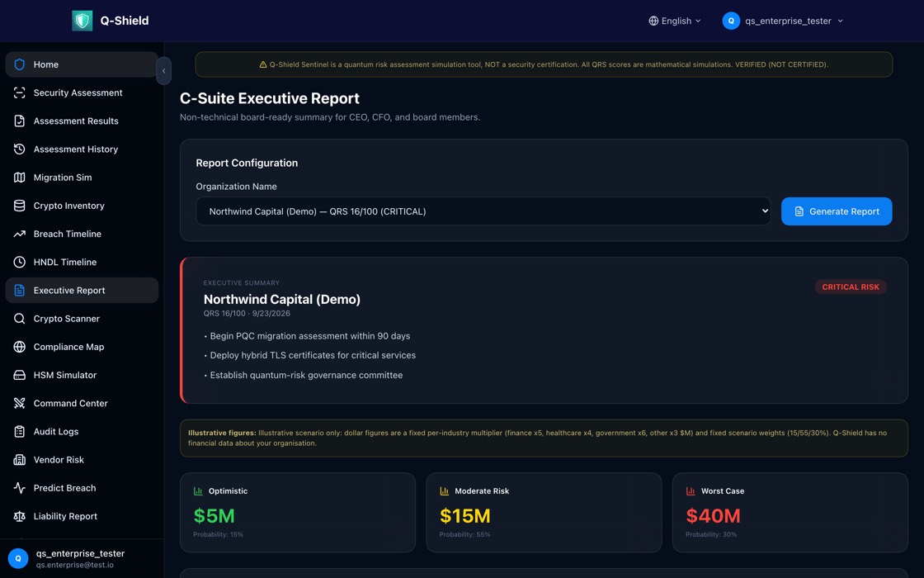
Task: Click the Northwind Capital (Demo) heading
Action: click(x=281, y=300)
